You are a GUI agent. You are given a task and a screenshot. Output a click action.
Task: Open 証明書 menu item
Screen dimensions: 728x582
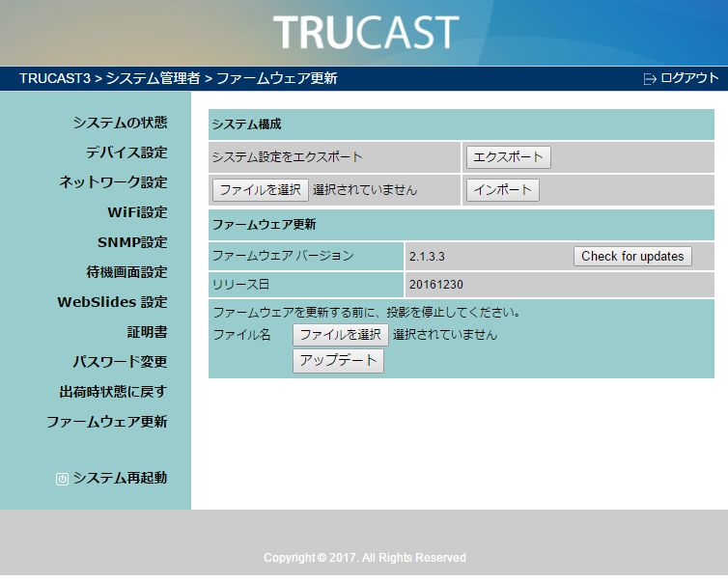147,332
